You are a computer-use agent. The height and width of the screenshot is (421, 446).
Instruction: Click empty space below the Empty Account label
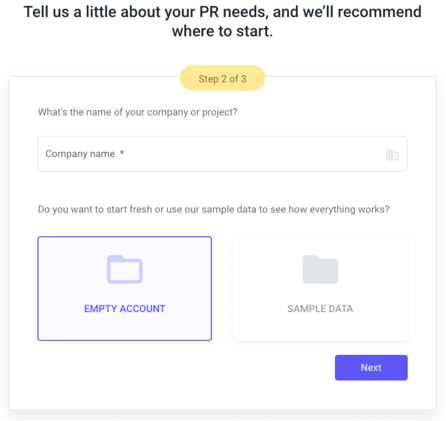pos(125,327)
